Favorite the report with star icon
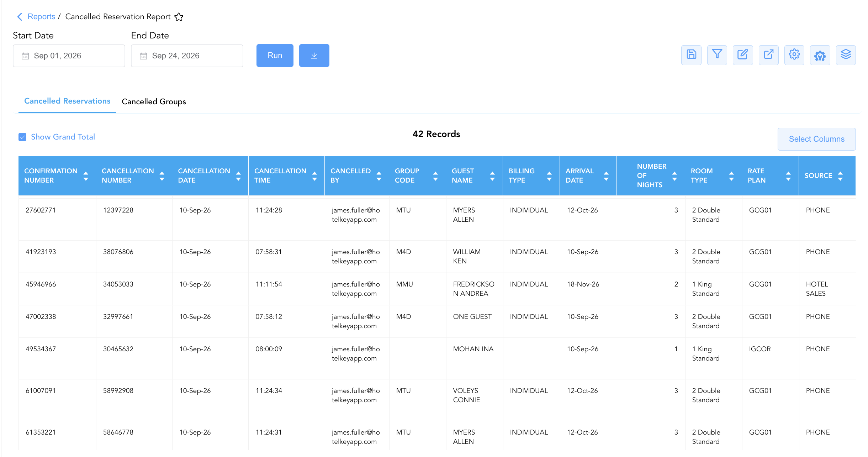The image size is (868, 457). point(179,17)
